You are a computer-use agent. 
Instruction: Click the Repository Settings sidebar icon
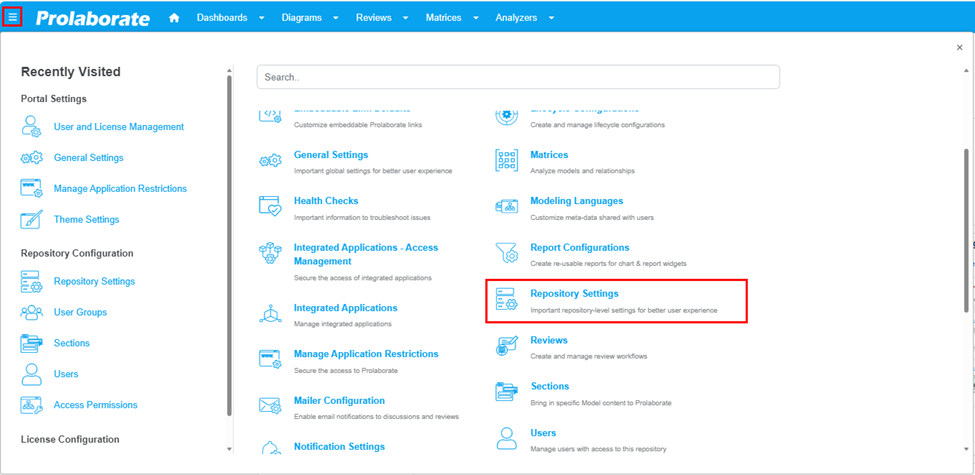tap(31, 282)
